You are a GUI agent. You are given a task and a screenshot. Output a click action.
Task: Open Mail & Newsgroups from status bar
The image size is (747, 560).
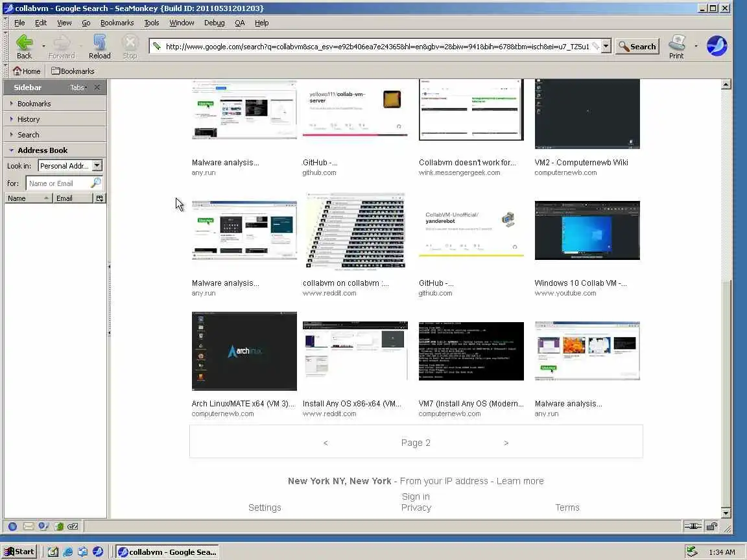tap(29, 526)
